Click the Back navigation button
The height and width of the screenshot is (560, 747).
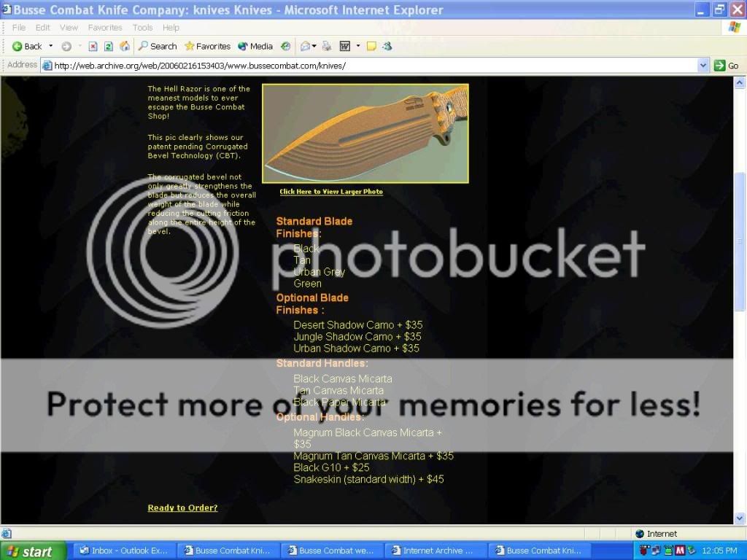point(27,46)
